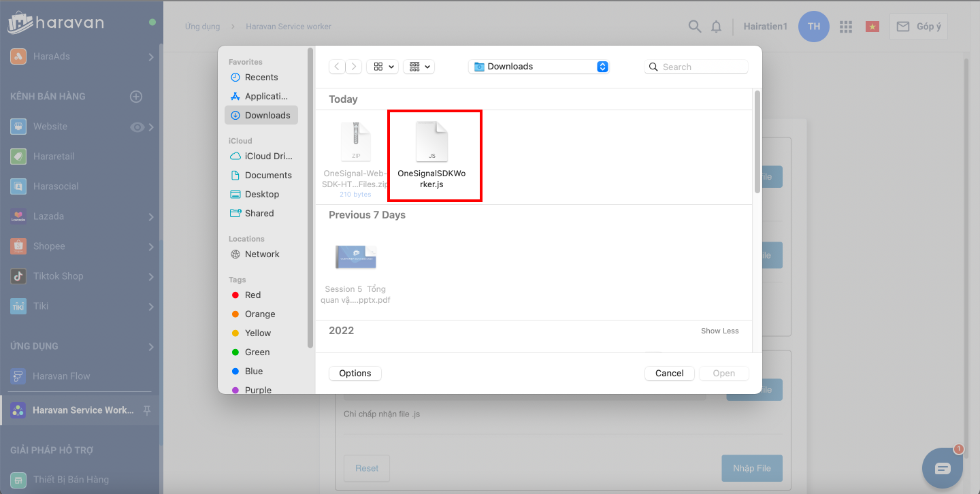Image resolution: width=980 pixels, height=494 pixels.
Task: Cancel the file selection dialog
Action: pyautogui.click(x=670, y=373)
